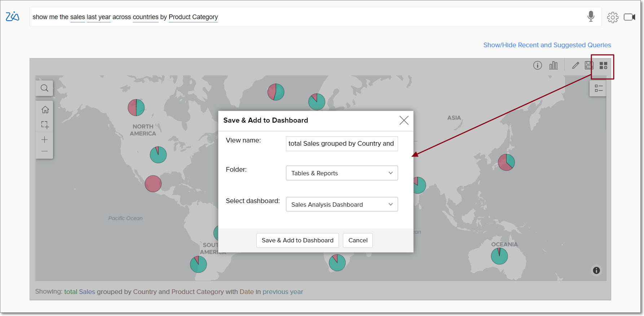Viewport: 644px width, 316px height.
Task: Click the add to dashboard icon
Action: click(x=603, y=66)
